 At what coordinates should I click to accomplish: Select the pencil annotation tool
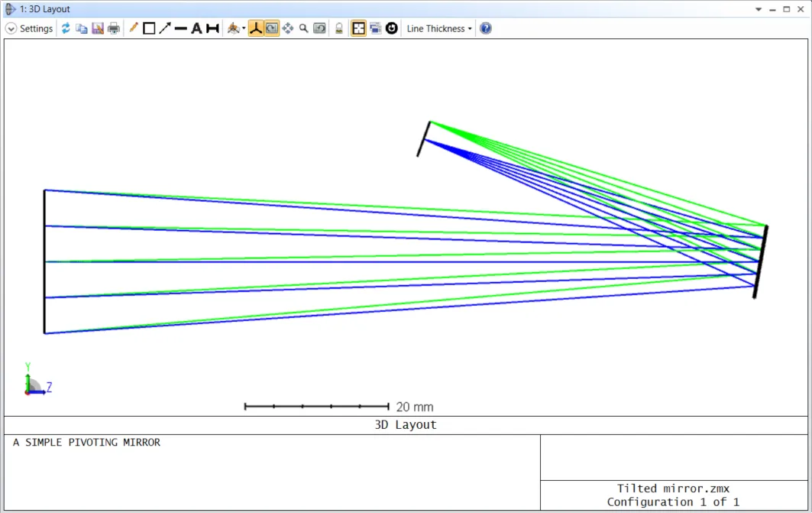coord(134,28)
